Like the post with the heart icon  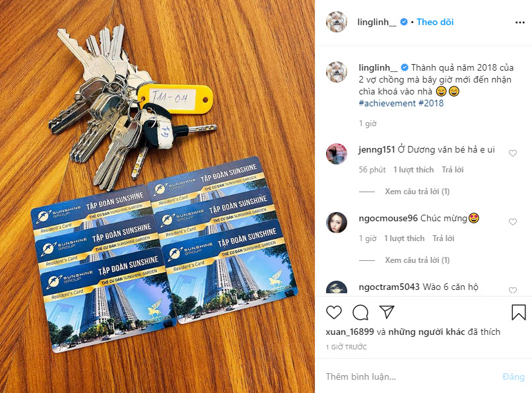tap(334, 312)
